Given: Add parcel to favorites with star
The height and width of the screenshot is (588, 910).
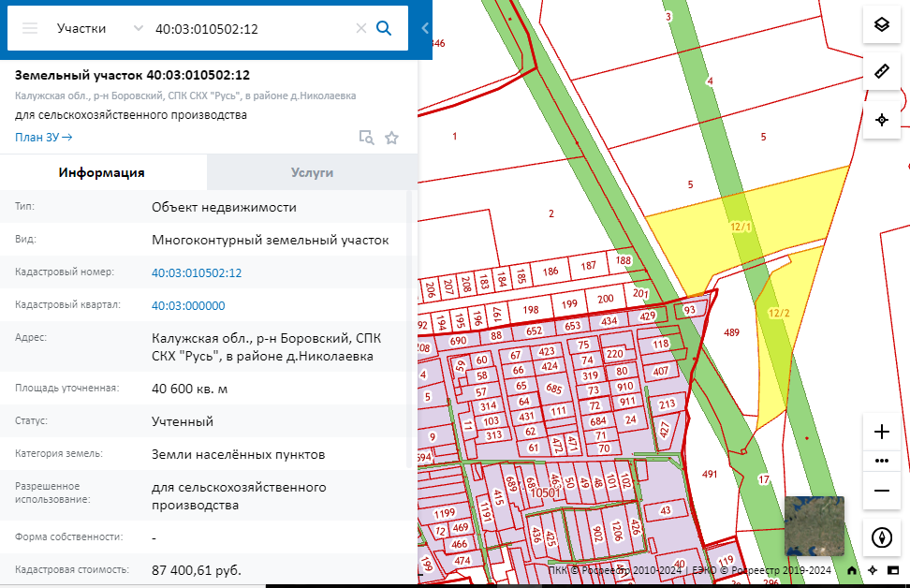Looking at the screenshot, I should [391, 138].
